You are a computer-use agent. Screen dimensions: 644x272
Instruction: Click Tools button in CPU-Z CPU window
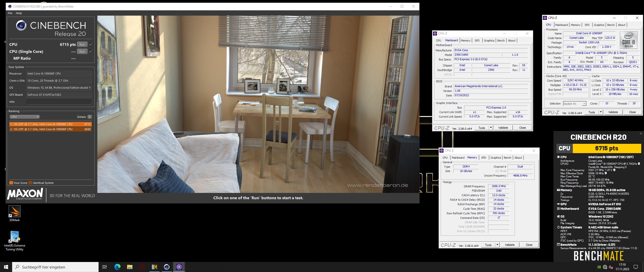pyautogui.click(x=591, y=112)
